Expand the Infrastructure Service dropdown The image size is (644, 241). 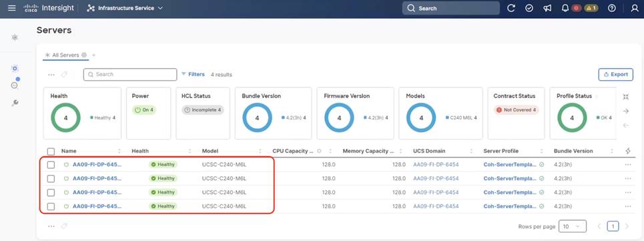[125, 8]
